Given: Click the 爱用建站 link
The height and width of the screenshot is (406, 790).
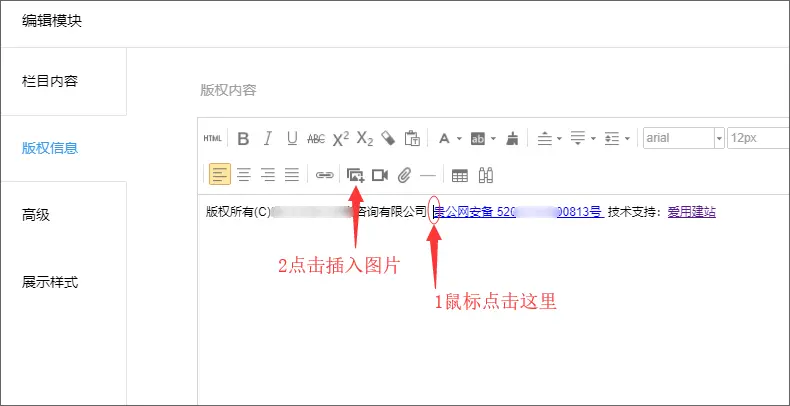Looking at the screenshot, I should pos(691,211).
